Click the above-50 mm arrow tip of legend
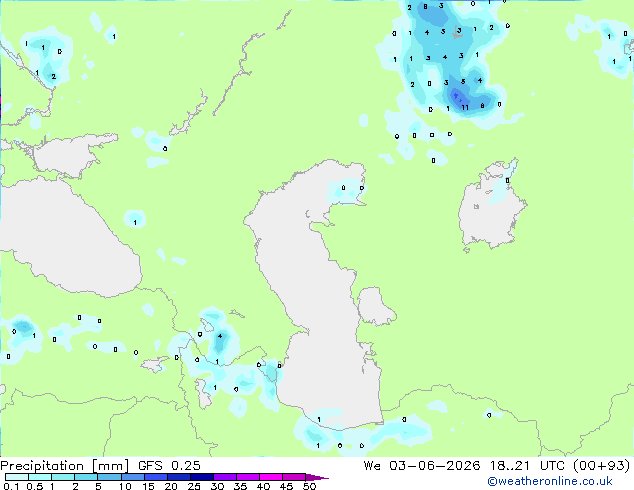 pyautogui.click(x=317, y=478)
